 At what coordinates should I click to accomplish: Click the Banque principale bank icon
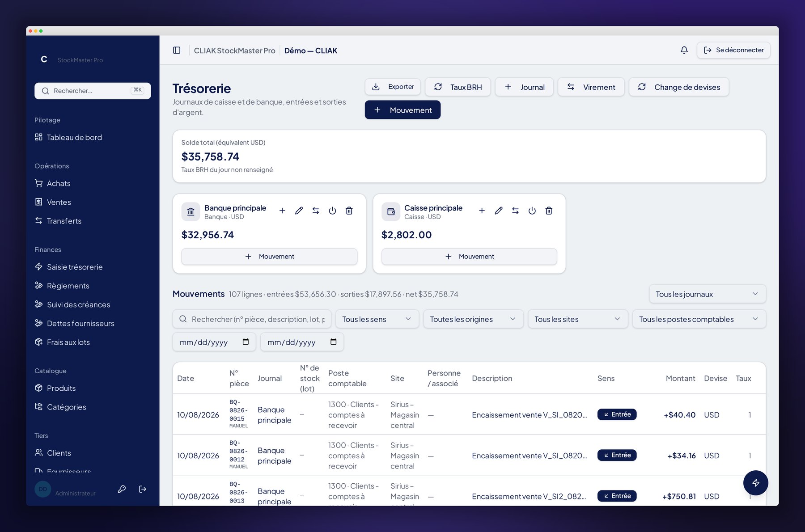pos(191,212)
